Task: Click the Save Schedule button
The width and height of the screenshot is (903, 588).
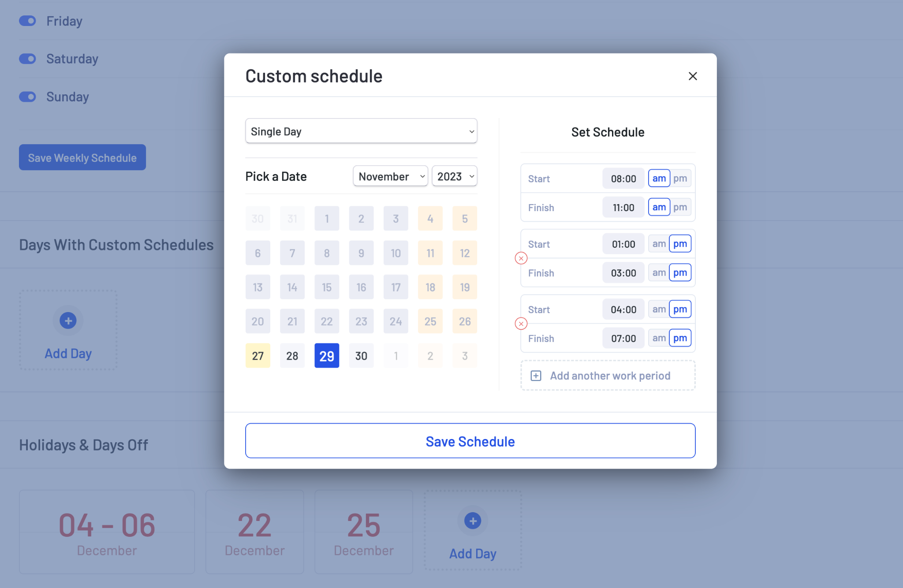Action: 470,441
